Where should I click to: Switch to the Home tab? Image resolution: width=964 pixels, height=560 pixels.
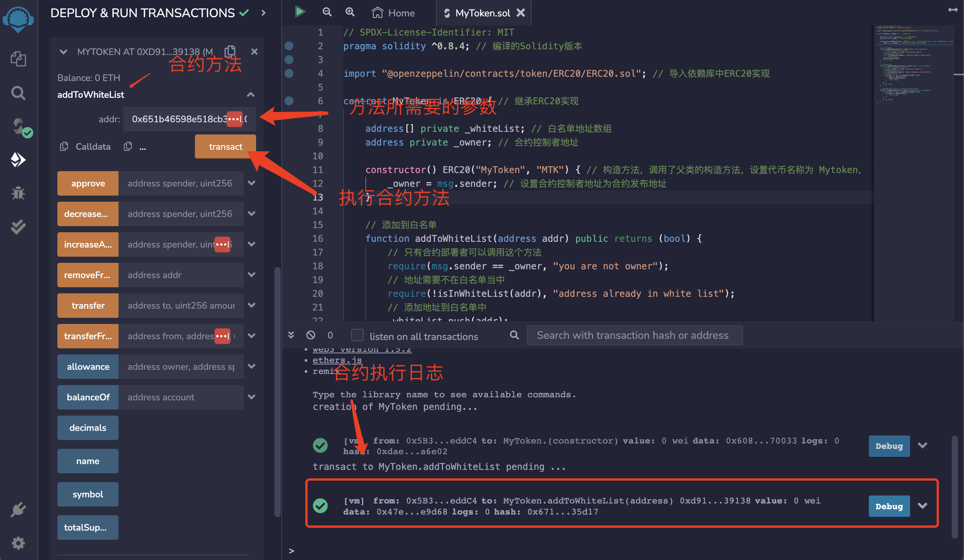click(393, 13)
